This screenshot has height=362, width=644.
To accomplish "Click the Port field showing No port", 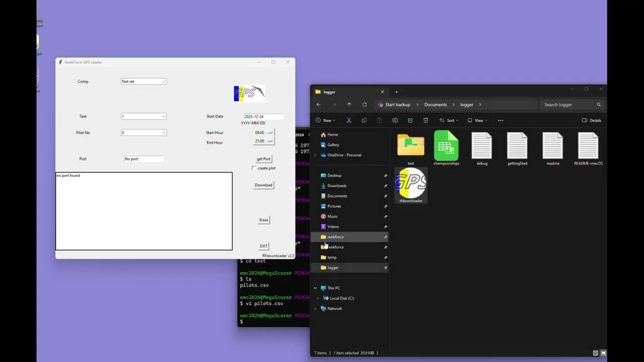I will pyautogui.click(x=143, y=159).
